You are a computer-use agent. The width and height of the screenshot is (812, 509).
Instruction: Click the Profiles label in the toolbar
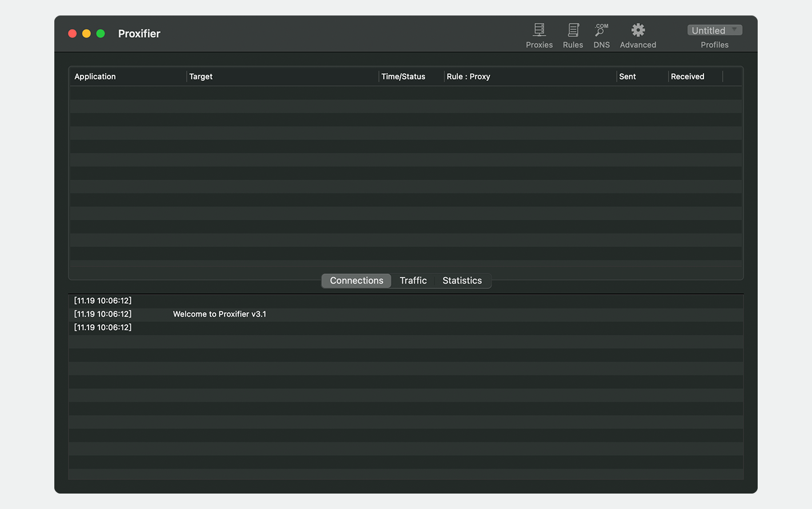coord(715,45)
